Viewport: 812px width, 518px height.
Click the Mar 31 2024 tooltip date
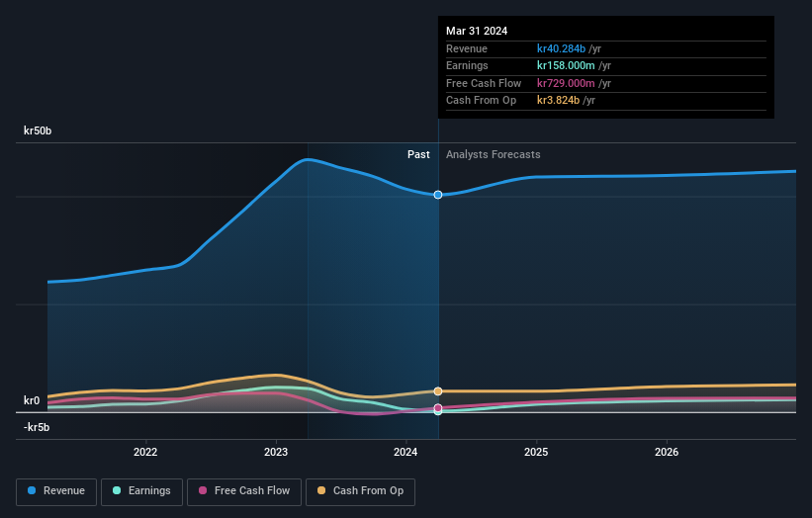(477, 31)
